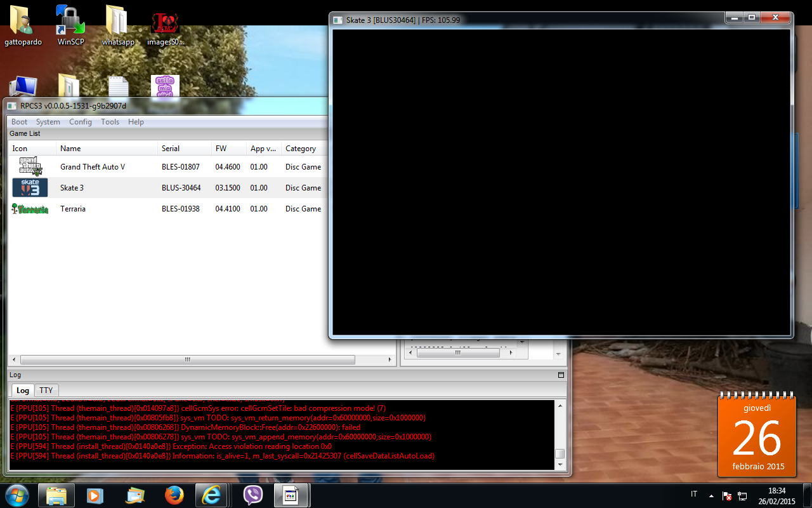Open the Windows Start menu

tap(16, 495)
